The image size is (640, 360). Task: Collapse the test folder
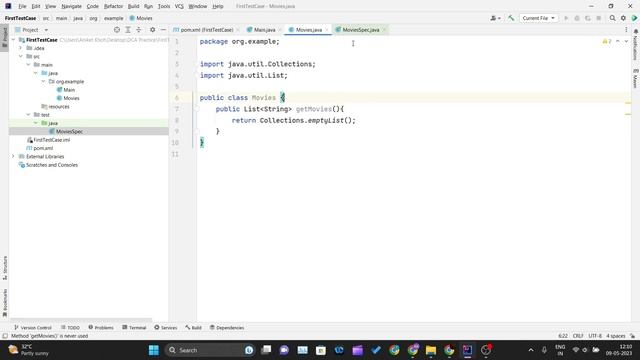pos(28,115)
